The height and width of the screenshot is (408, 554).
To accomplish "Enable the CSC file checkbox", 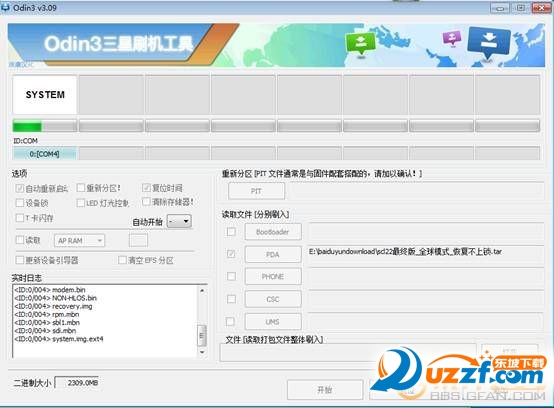I will point(231,299).
